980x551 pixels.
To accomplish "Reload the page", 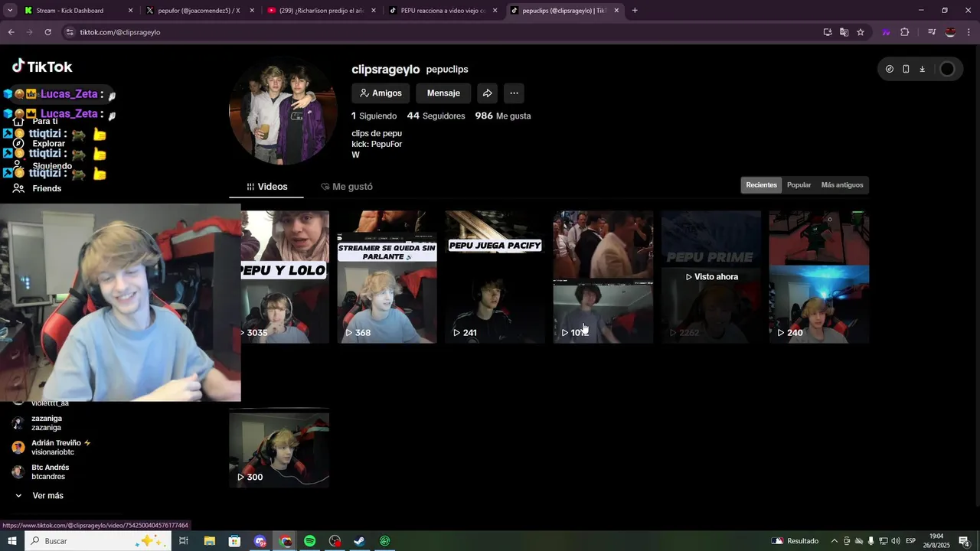I will tap(47, 32).
